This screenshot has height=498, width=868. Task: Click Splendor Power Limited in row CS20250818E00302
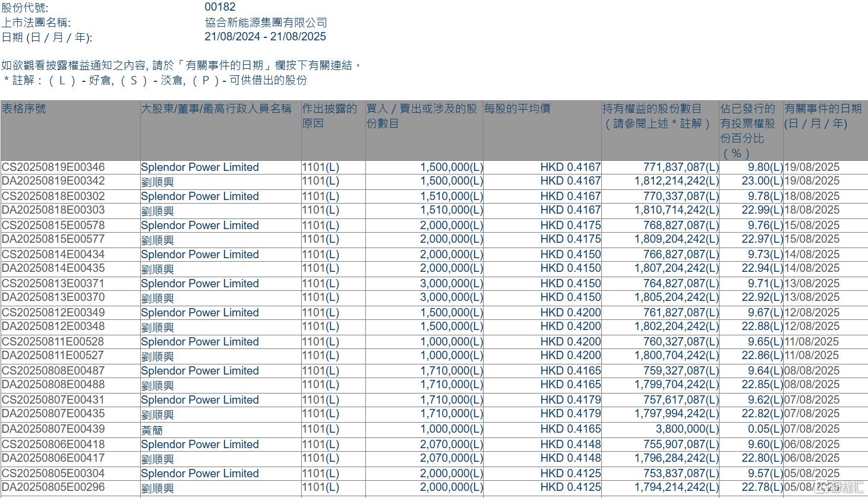[x=200, y=196]
